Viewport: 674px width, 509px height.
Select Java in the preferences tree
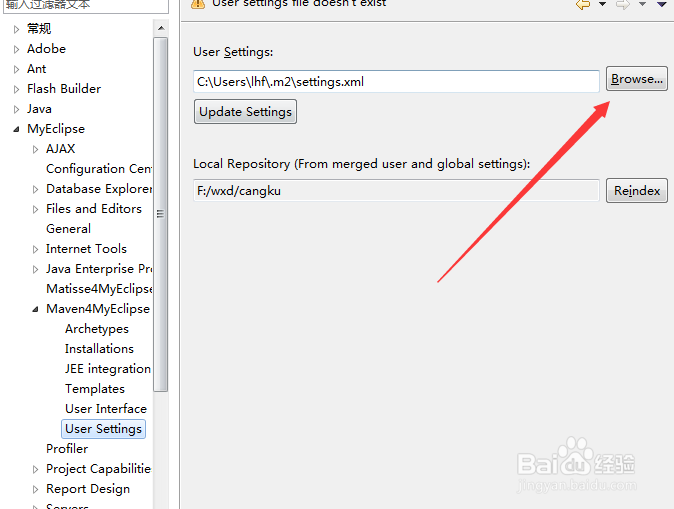click(x=39, y=109)
